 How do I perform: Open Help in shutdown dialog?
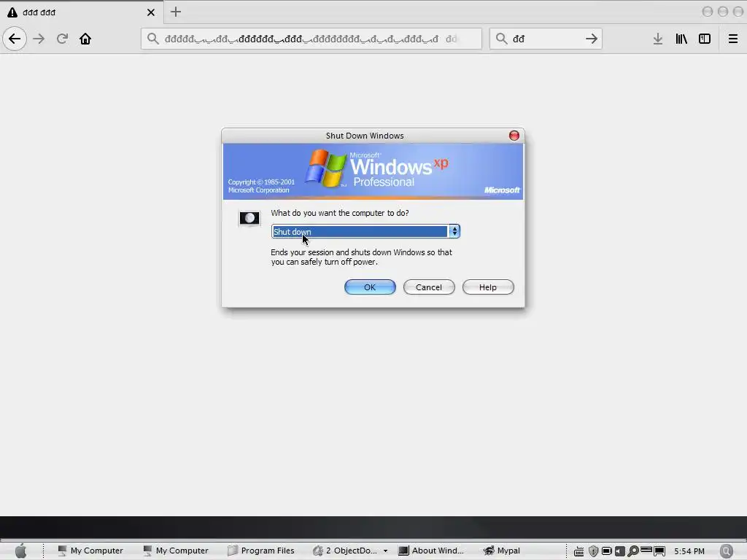tap(488, 287)
